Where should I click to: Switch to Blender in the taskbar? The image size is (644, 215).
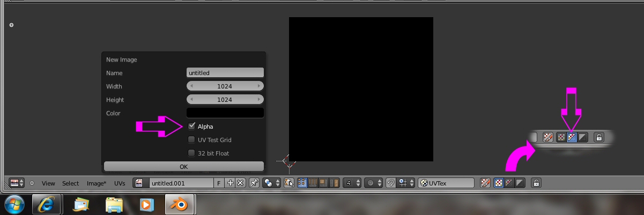[180, 205]
